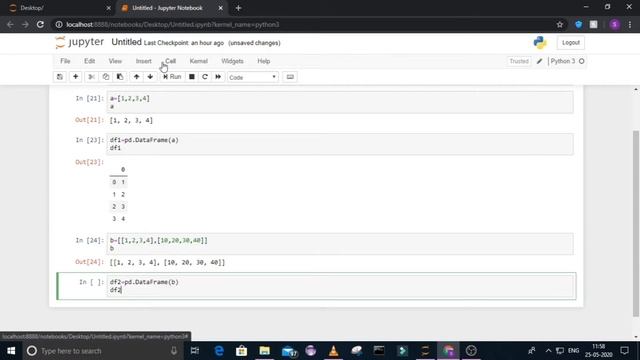Restart kernel and rerun all icon
The image size is (640, 360).
click(218, 77)
